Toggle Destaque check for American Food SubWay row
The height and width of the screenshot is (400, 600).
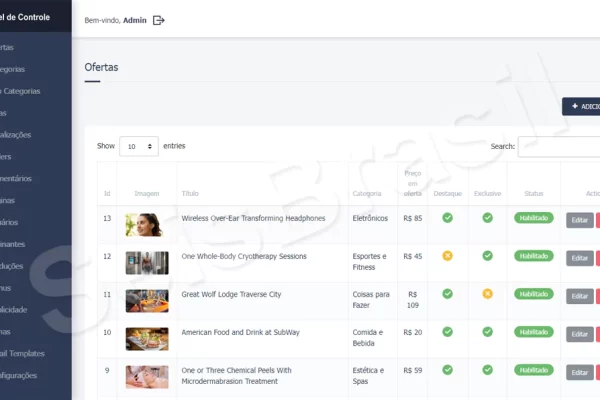[447, 331]
